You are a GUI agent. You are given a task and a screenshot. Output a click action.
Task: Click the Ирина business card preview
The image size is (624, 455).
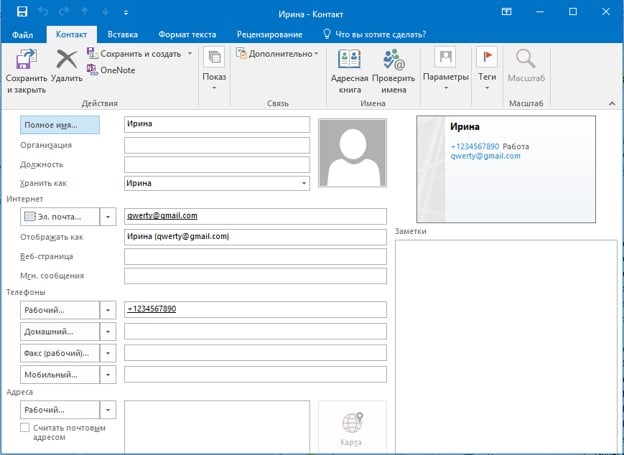pos(506,169)
